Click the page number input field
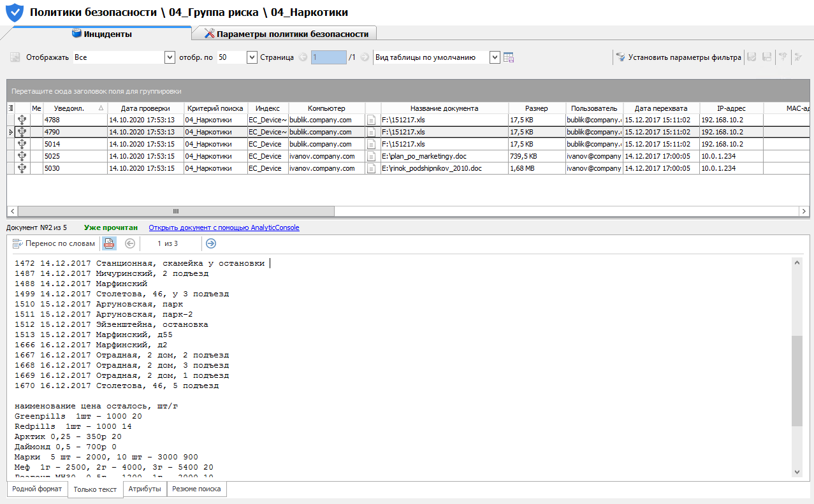 328,57
